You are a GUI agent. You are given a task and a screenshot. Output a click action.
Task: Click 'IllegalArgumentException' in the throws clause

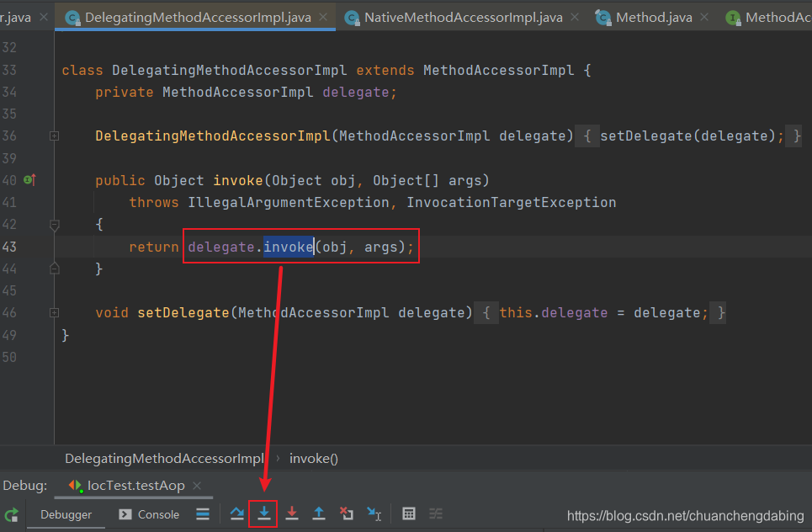click(288, 202)
